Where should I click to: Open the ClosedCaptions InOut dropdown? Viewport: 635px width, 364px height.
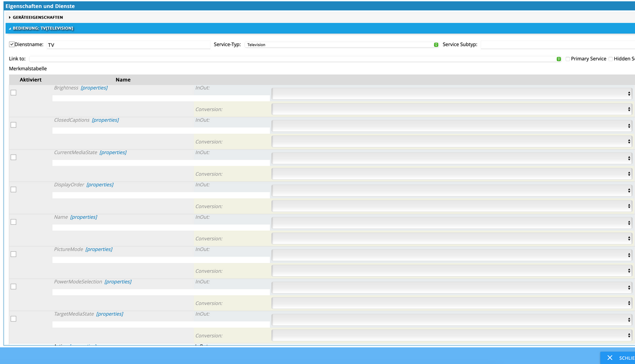pyautogui.click(x=452, y=126)
